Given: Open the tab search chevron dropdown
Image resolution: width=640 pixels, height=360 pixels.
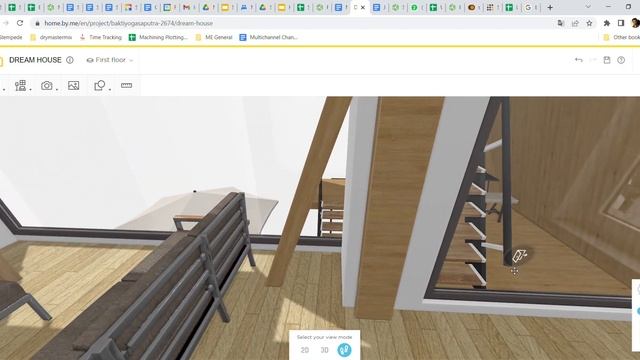Looking at the screenshot, I should (588, 7).
